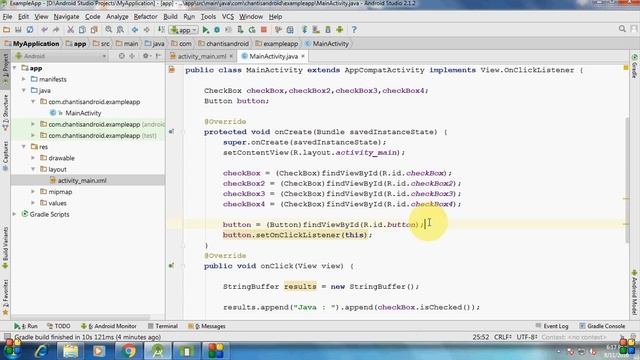Screen dimensions: 640x360
Task: Open the TODO tool window
Action: click(x=58, y=326)
